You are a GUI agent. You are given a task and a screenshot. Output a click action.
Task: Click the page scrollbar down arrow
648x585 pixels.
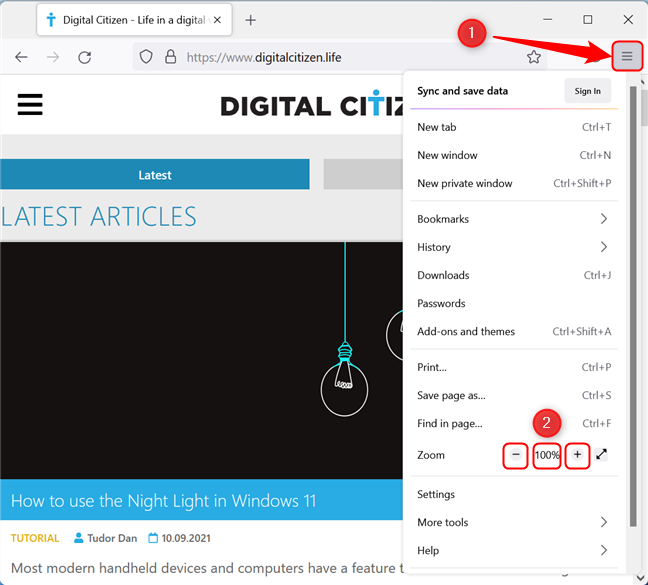tap(642, 577)
